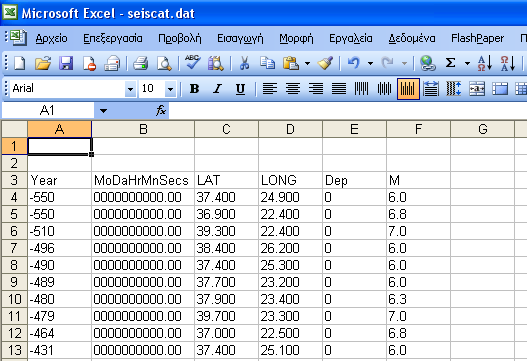Open the Εισαγωγή menu

(x=240, y=38)
